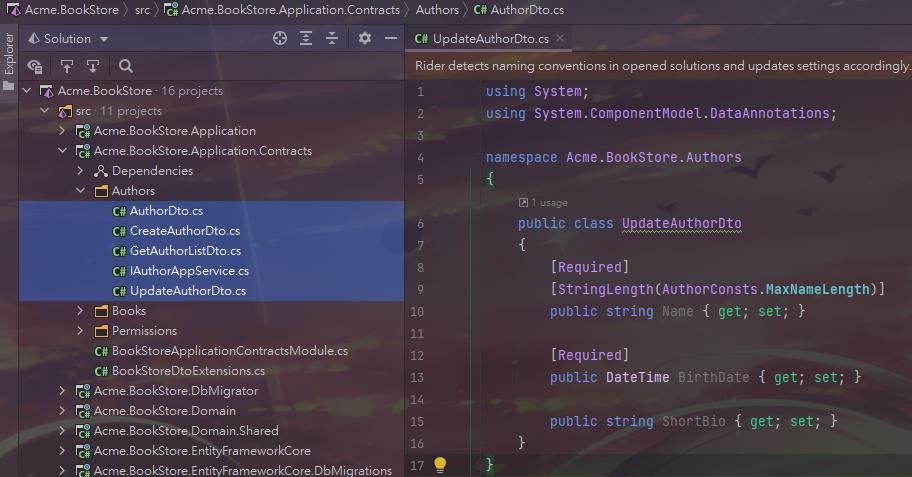
Task: Click the downward arrow navigate icon
Action: coord(93,66)
